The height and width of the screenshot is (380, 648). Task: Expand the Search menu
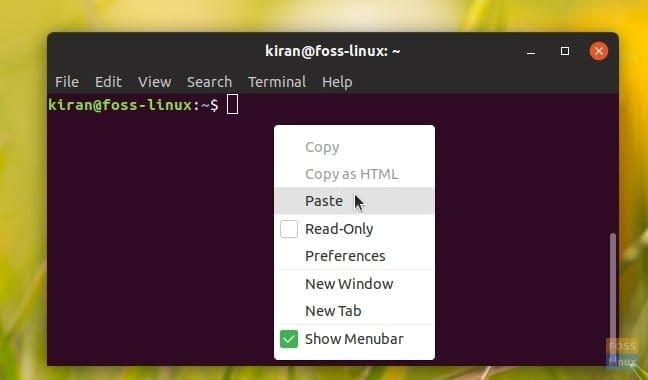[210, 82]
